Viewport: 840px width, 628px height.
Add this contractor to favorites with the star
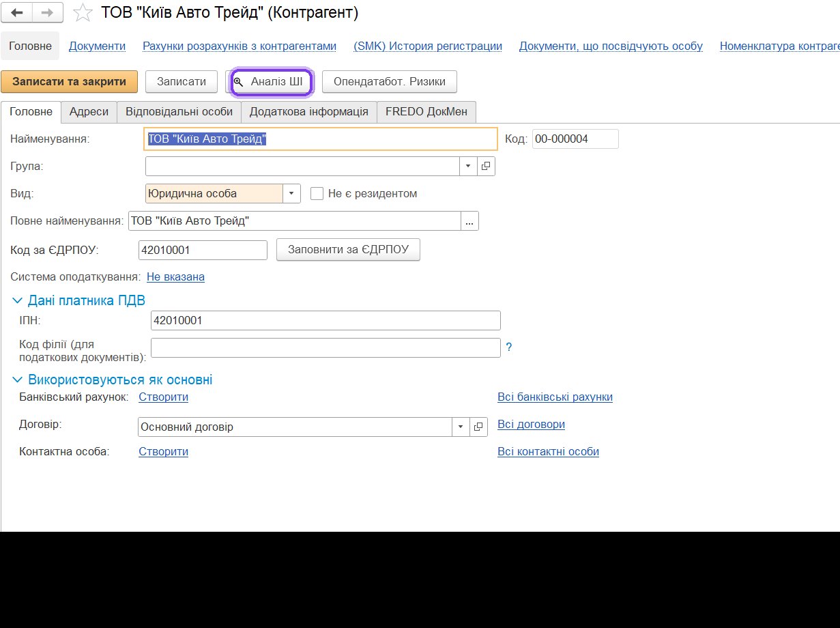pyautogui.click(x=83, y=12)
